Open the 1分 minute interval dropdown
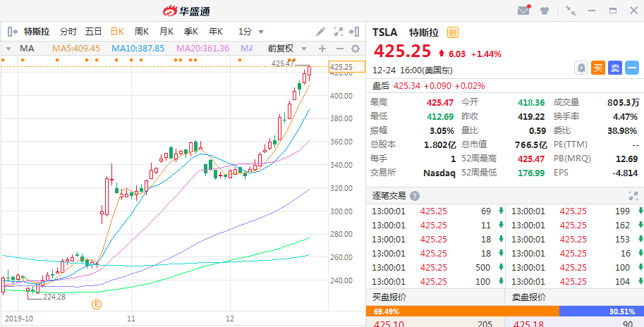Image resolution: width=644 pixels, height=327 pixels. coord(251,32)
